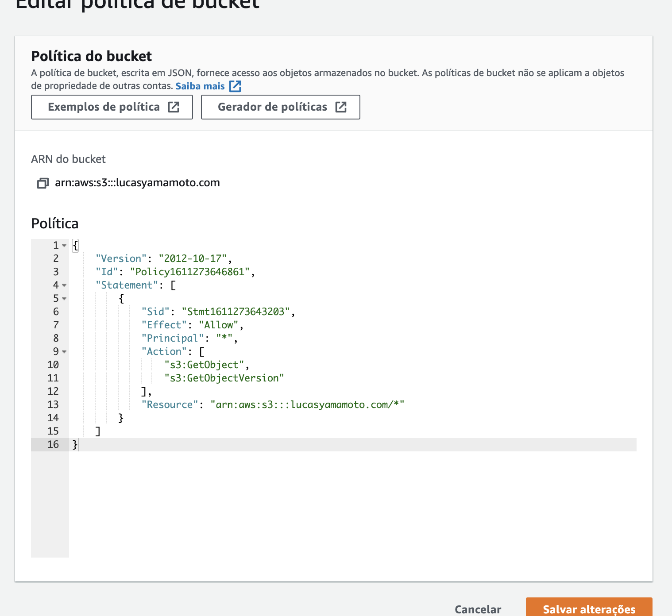Click the "s3:GetObject", action on line 10
Image resolution: width=672 pixels, height=616 pixels.
point(207,365)
